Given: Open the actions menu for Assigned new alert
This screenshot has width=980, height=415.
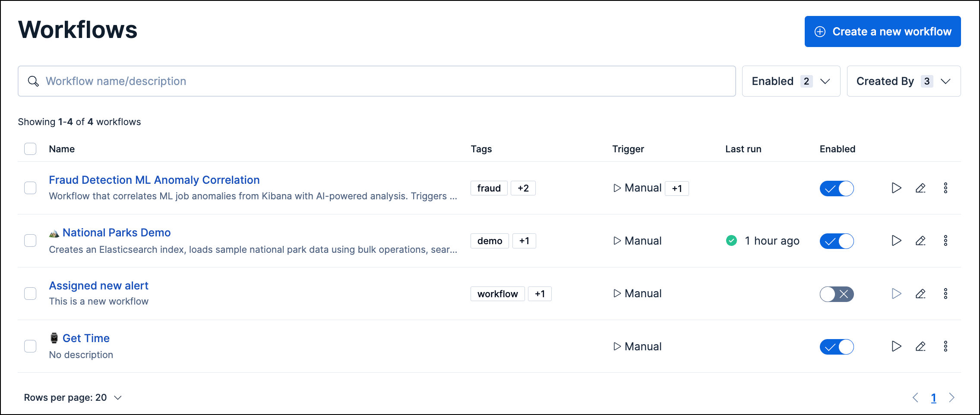Looking at the screenshot, I should [946, 293].
